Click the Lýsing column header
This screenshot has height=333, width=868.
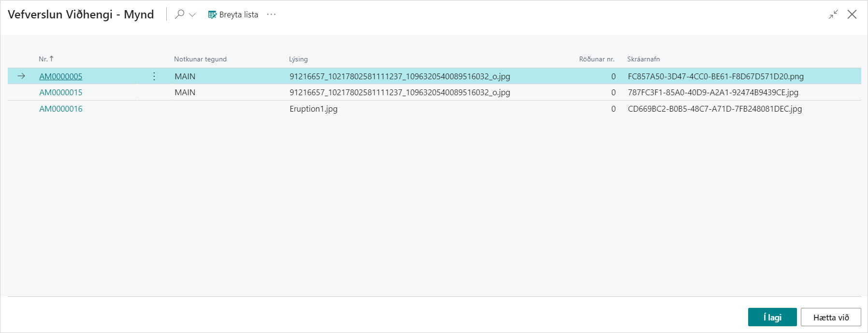tap(298, 59)
